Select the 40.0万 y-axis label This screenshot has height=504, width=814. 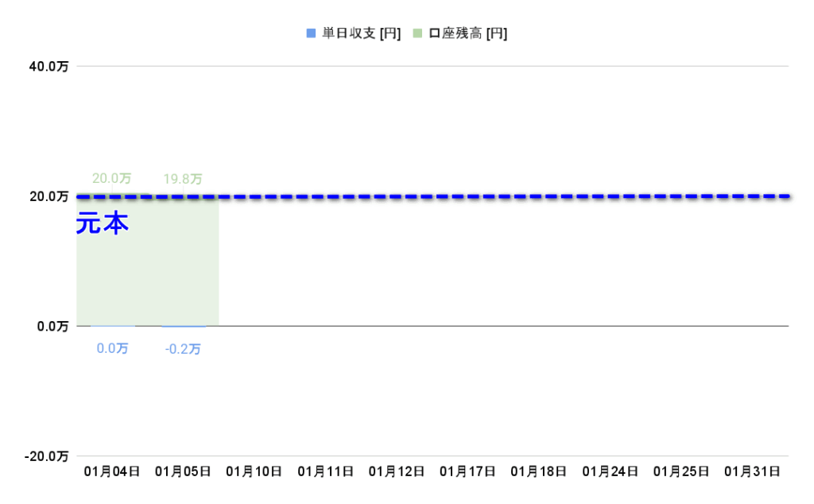[48, 67]
